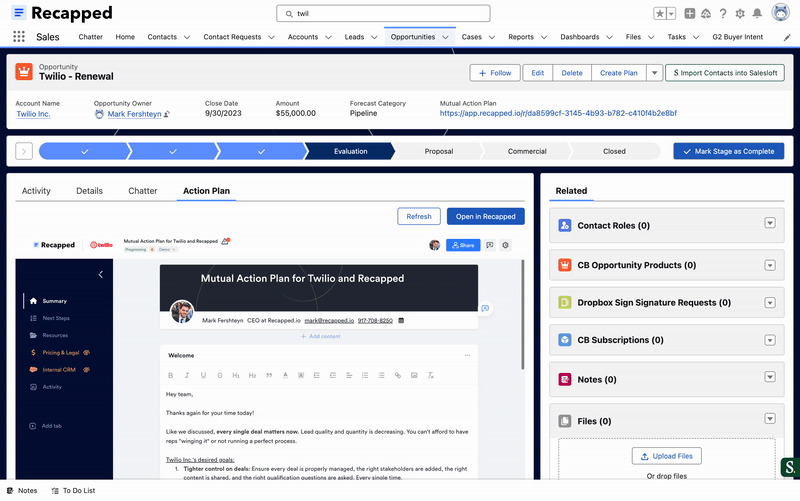Screen dimensions: 800x501
Task: Toggle bold in Welcome editor
Action: [170, 375]
